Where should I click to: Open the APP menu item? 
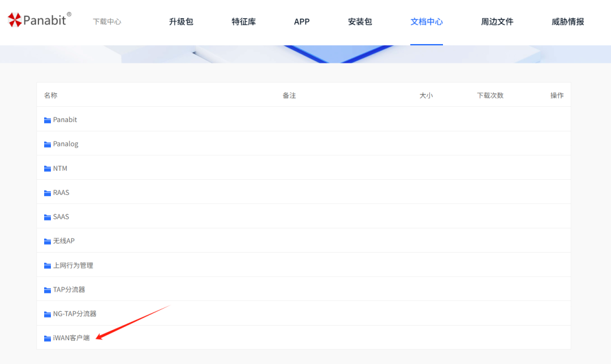302,21
